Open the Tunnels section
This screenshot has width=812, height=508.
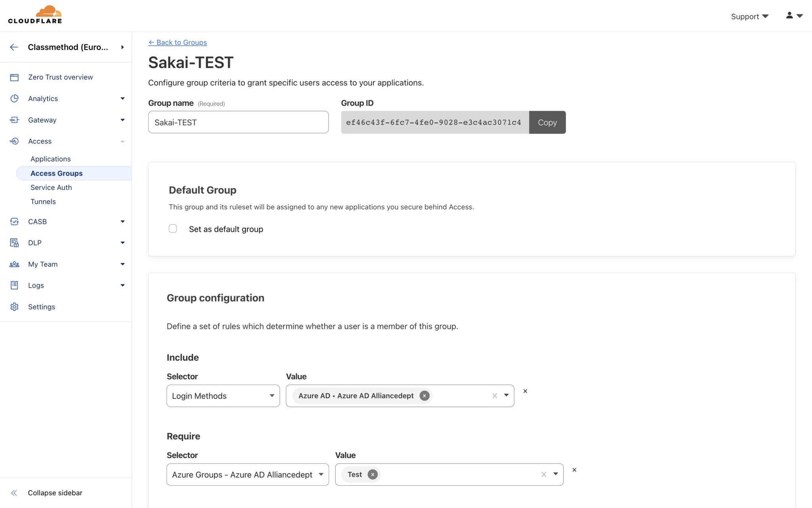point(43,201)
